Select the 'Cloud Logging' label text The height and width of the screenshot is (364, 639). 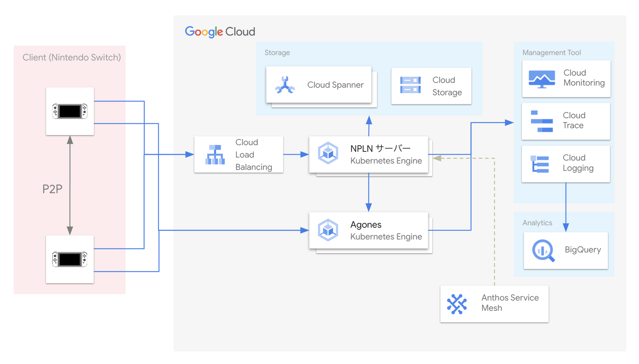coord(578,163)
